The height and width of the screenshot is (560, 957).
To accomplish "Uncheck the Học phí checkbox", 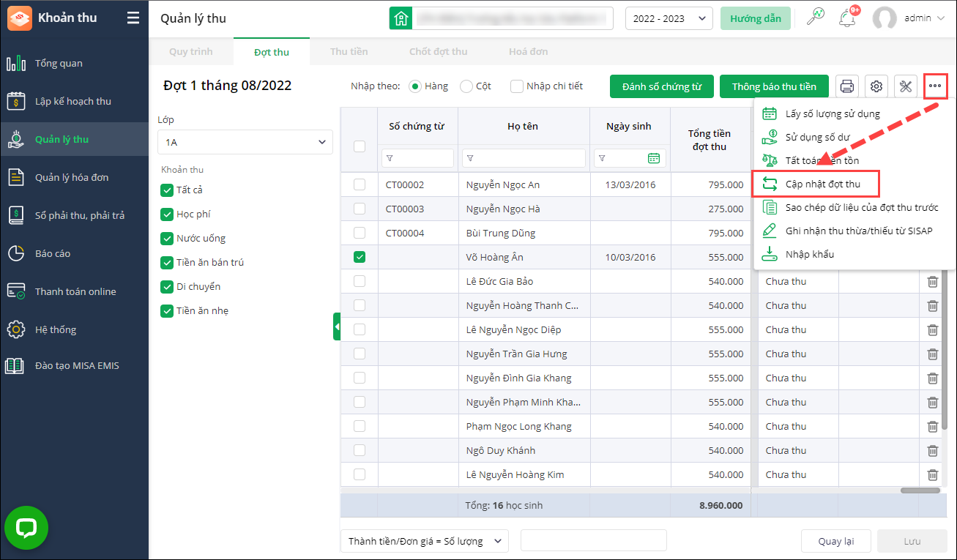I will [x=166, y=214].
